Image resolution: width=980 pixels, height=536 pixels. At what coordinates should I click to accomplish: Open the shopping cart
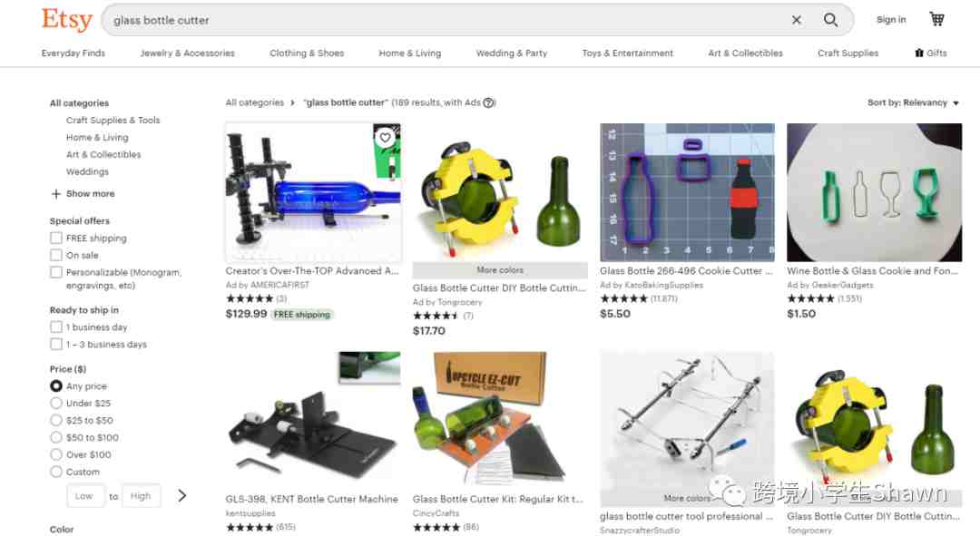pyautogui.click(x=936, y=19)
